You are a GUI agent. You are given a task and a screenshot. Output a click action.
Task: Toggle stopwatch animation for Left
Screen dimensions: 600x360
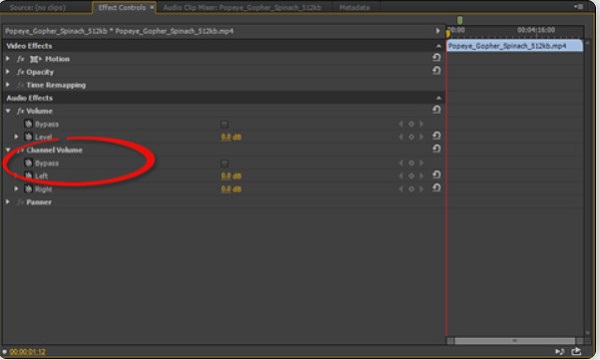28,176
